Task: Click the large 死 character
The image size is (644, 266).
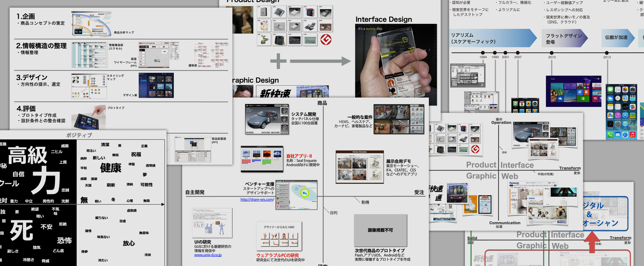Action: coord(21,230)
